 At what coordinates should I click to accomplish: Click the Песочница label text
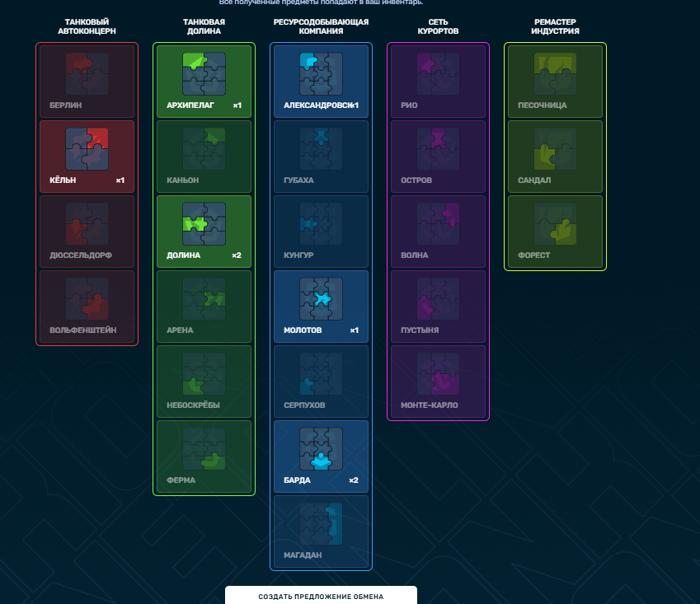click(542, 105)
